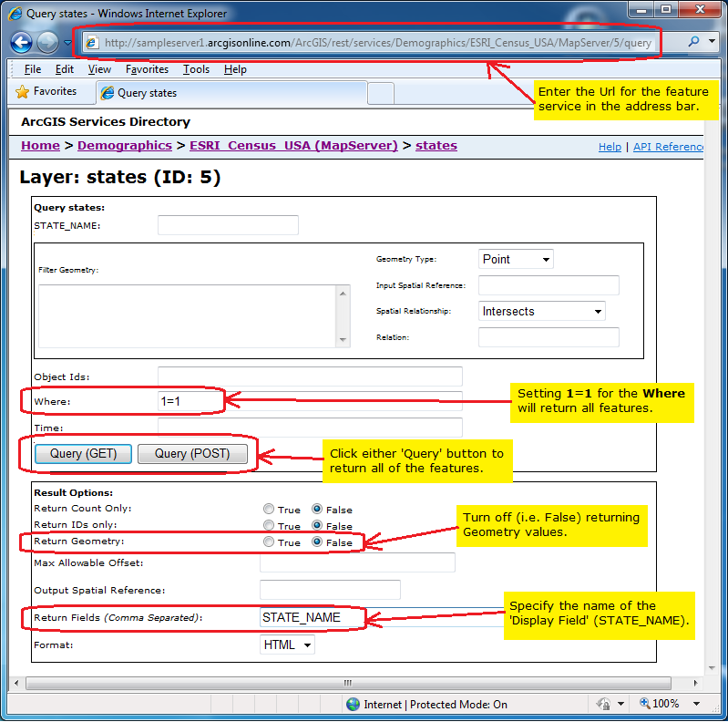
Task: Follow the Demographics breadcrumb link
Action: pyautogui.click(x=125, y=146)
